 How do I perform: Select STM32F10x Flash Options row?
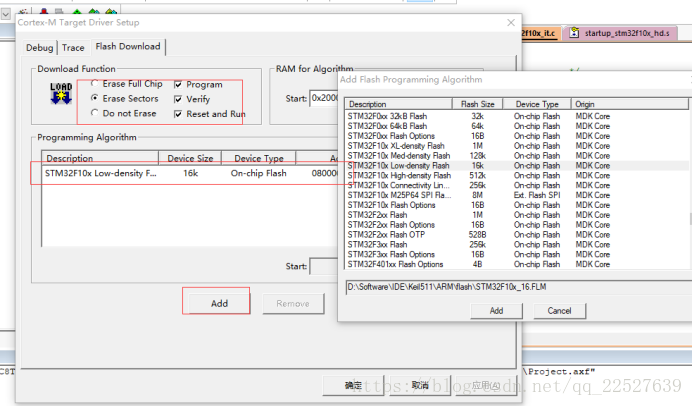[517, 205]
